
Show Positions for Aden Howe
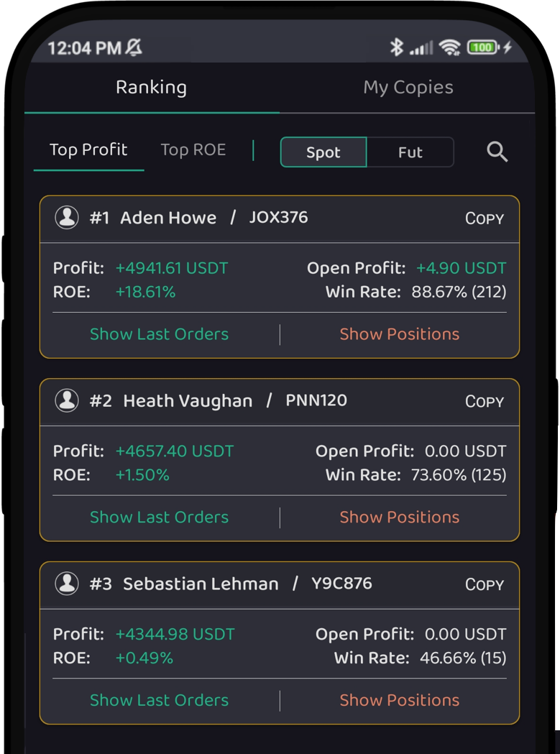[399, 334]
